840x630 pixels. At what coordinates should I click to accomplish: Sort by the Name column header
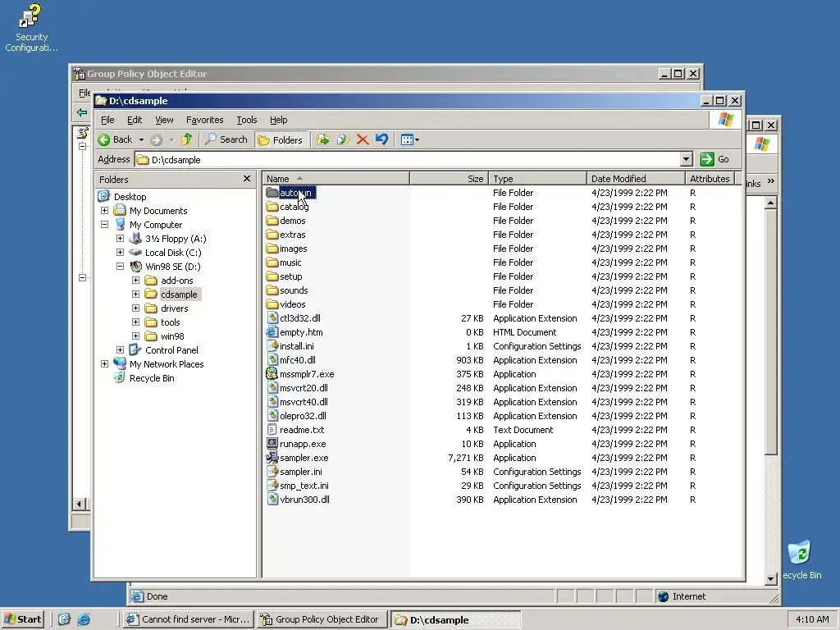tap(336, 179)
